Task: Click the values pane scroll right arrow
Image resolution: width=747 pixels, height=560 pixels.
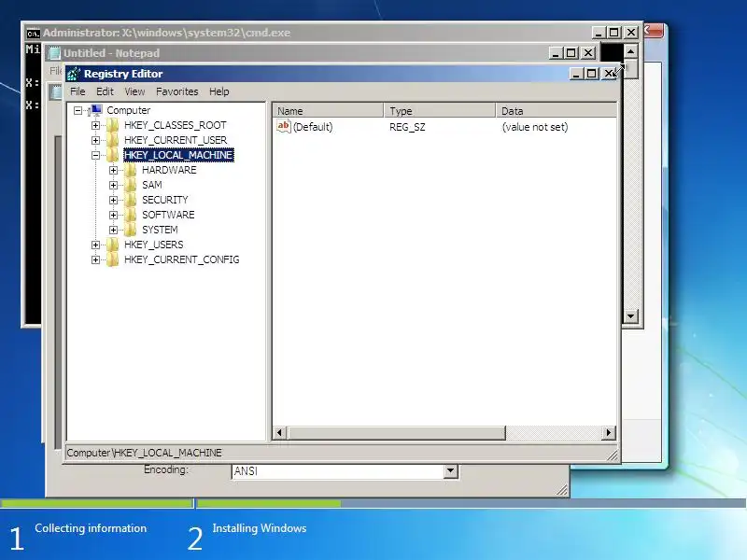Action: pos(609,433)
